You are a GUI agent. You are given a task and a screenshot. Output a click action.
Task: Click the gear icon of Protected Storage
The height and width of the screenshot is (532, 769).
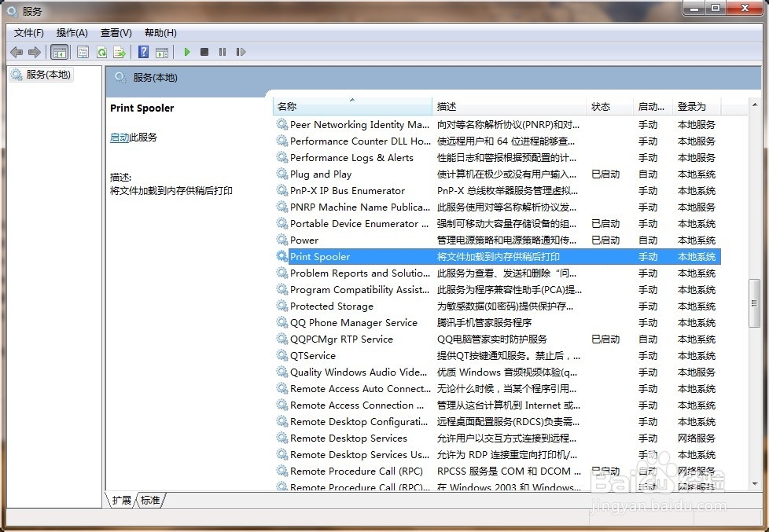282,306
